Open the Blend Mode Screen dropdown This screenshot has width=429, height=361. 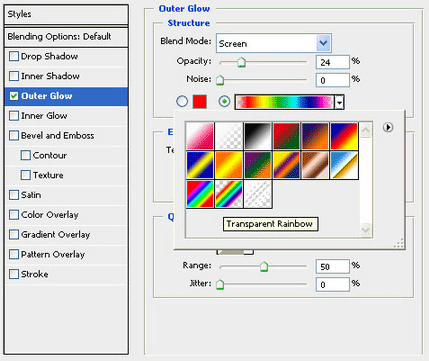pos(274,43)
